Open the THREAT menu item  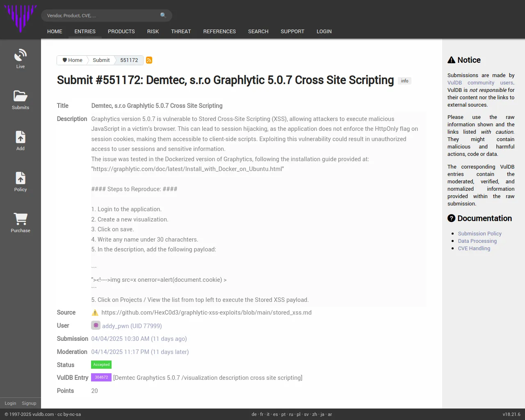click(x=181, y=32)
